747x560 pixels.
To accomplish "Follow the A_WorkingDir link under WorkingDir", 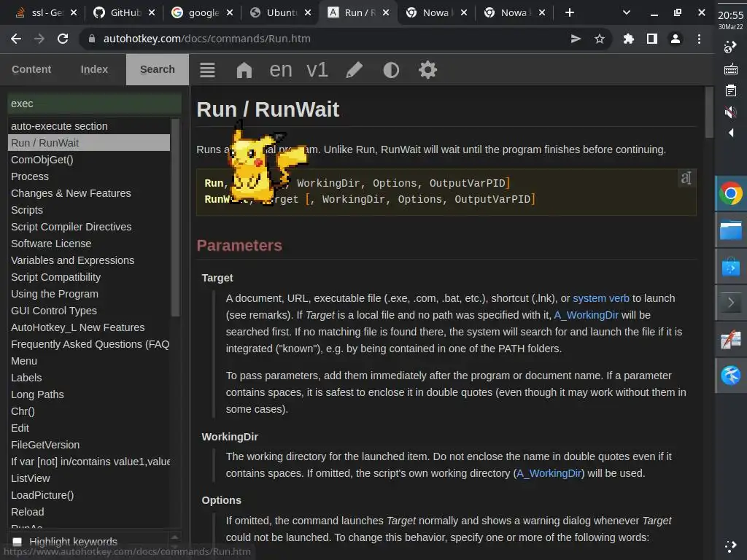I will click(x=549, y=473).
